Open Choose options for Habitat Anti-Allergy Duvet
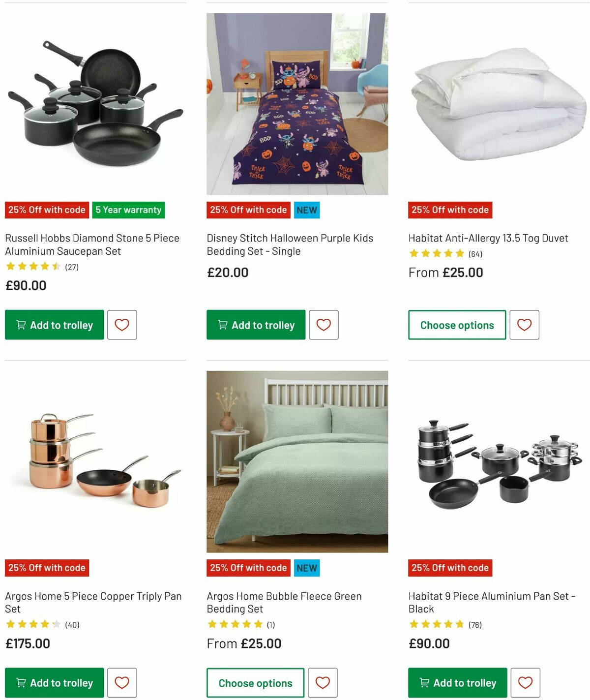This screenshot has height=700, width=590. pos(457,325)
